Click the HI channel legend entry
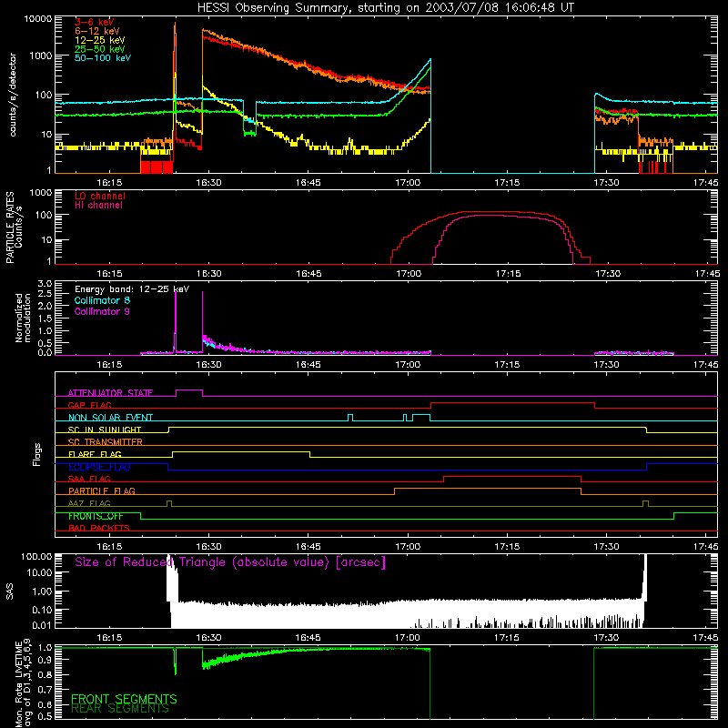This screenshot has width=728, height=728. coord(99,205)
